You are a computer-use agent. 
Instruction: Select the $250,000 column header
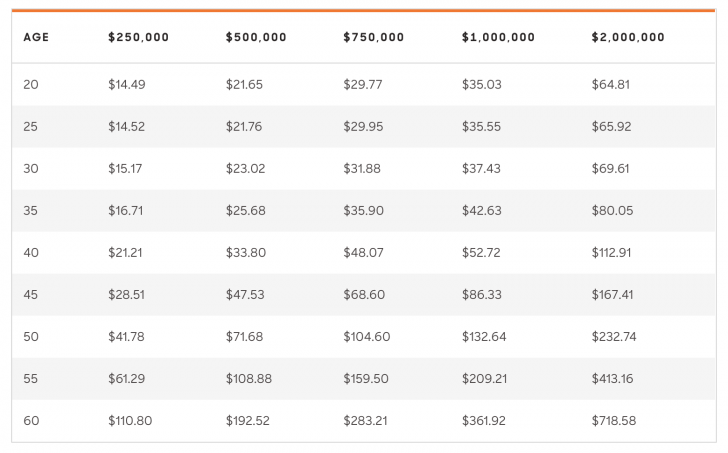coord(138,38)
